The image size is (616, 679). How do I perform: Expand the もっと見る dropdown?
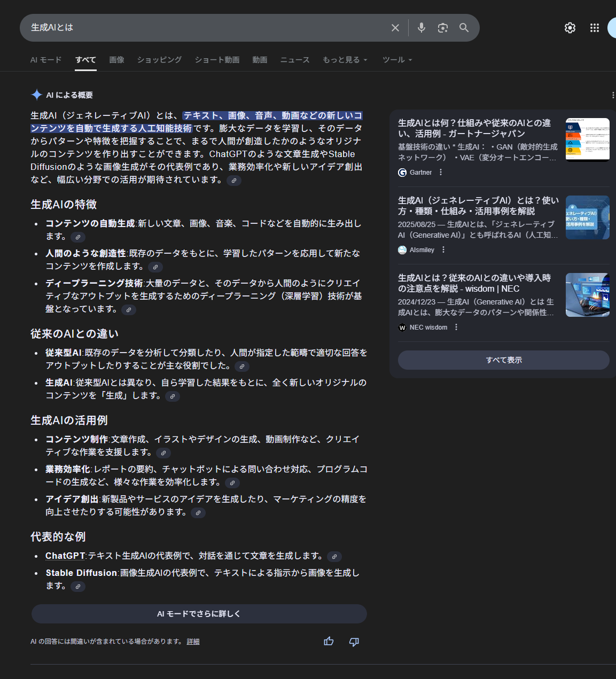[345, 60]
